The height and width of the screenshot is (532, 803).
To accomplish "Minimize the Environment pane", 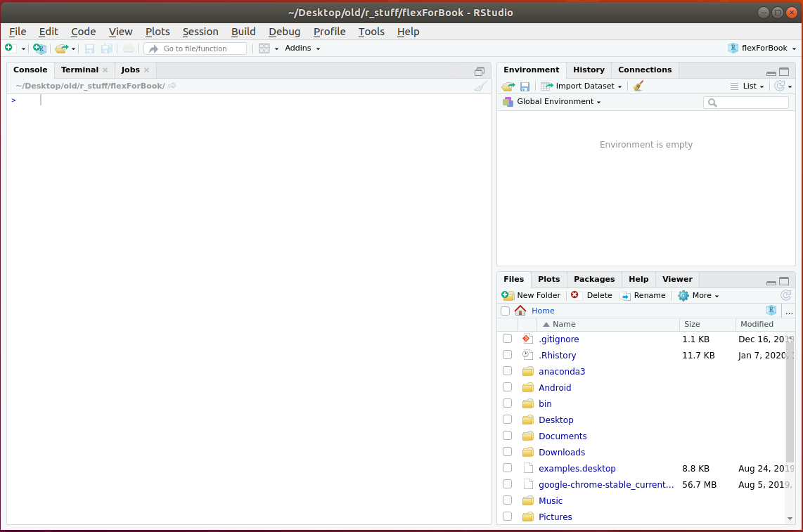I will coord(771,72).
